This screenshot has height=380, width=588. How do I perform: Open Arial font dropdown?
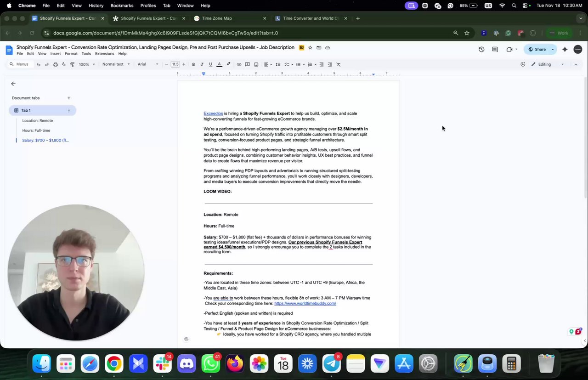pos(148,64)
